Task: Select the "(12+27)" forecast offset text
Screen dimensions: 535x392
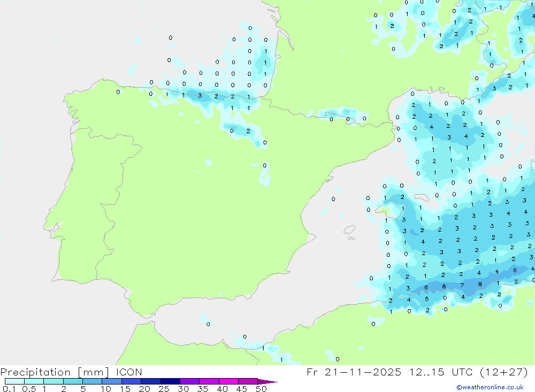Action: [503, 372]
